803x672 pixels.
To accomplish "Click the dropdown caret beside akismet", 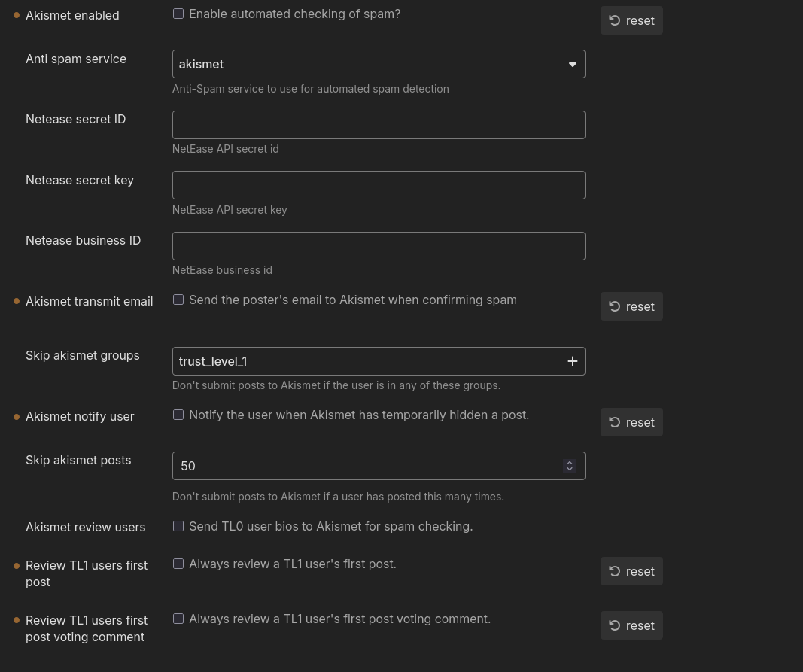I will pos(572,65).
